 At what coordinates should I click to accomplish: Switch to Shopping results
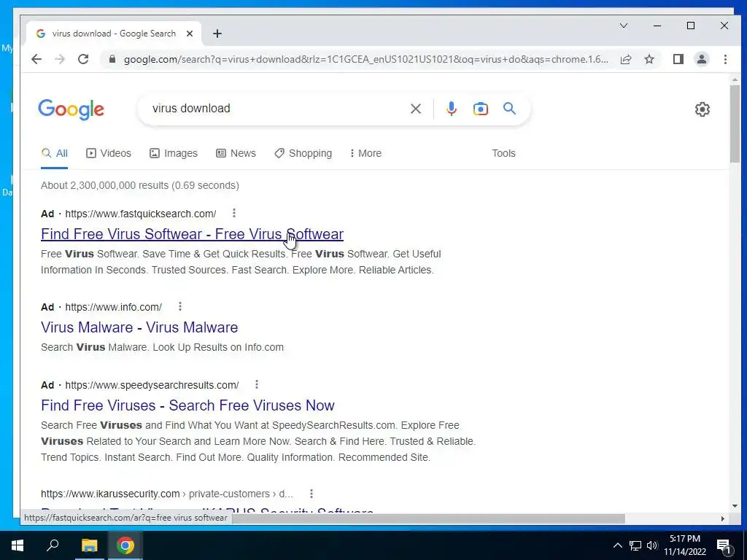click(x=303, y=153)
